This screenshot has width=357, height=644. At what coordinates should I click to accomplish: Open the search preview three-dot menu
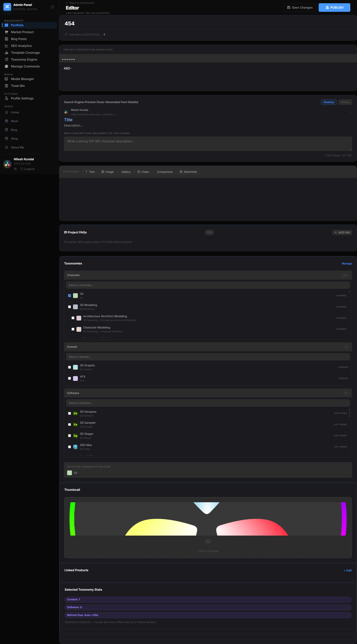[351, 112]
